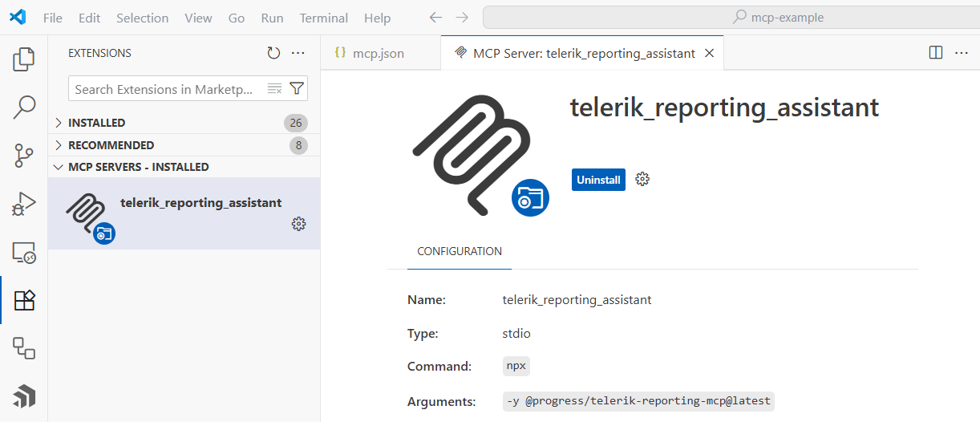
Task: Click the EXTENSIONS panel title
Action: point(99,53)
